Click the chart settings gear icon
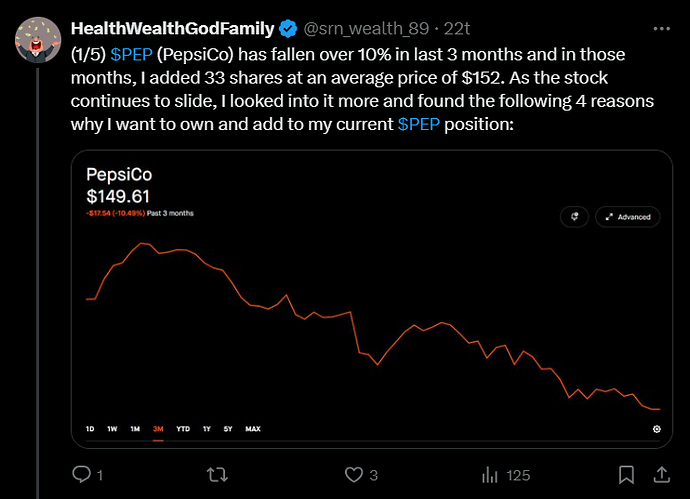The width and height of the screenshot is (690, 499). (657, 429)
